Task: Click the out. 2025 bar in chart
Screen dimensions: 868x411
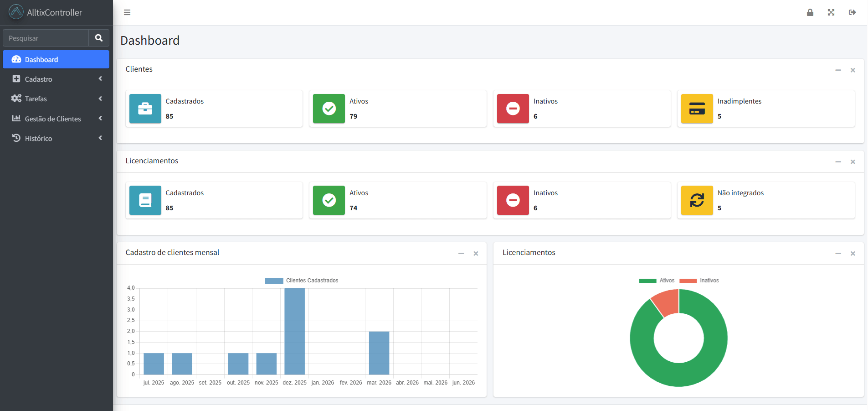Action: point(238,364)
